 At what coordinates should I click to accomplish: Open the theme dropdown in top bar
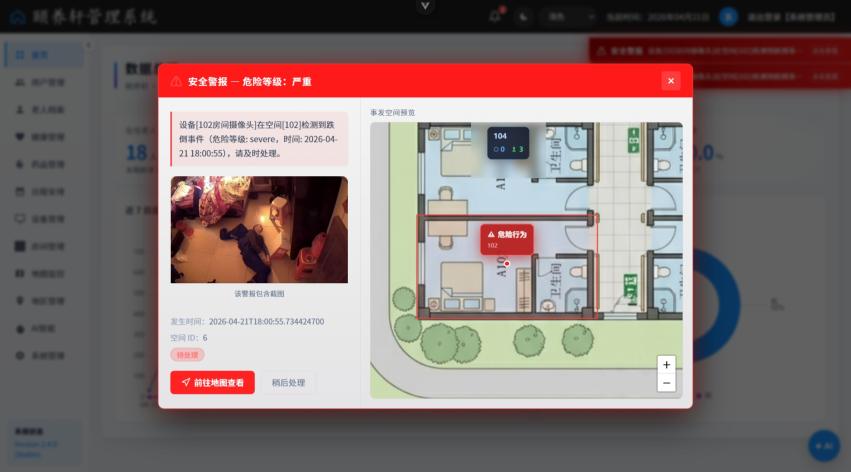coord(569,17)
